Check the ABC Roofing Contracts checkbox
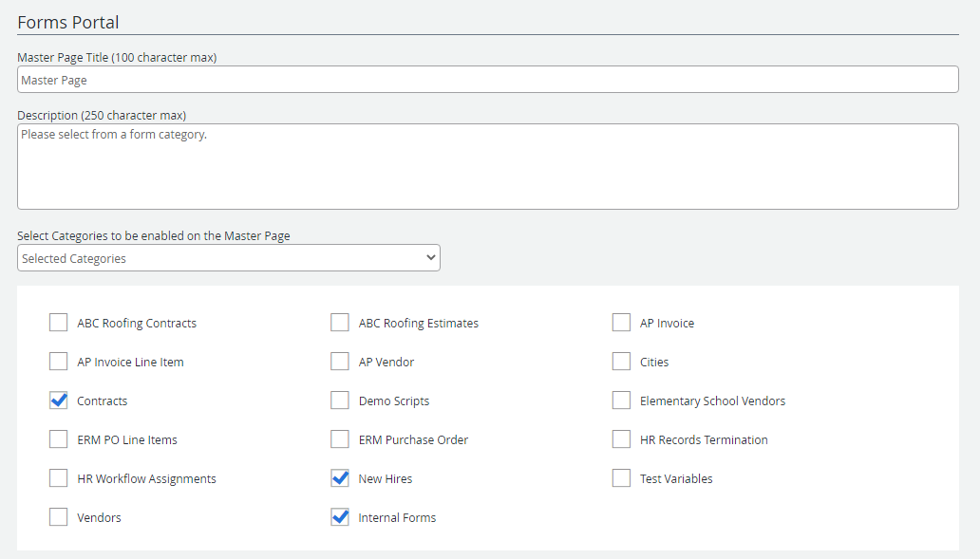This screenshot has width=980, height=559. pyautogui.click(x=59, y=323)
